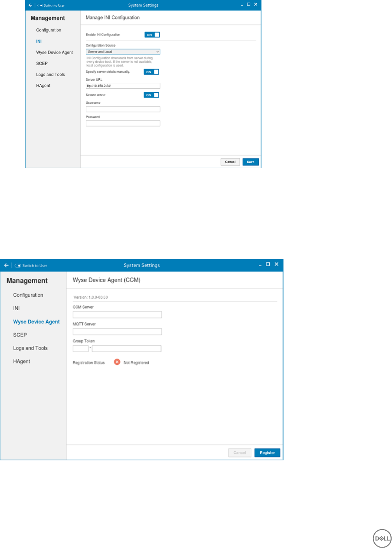Click the Save button
Screen dimensions: 392x548
[x=251, y=162]
